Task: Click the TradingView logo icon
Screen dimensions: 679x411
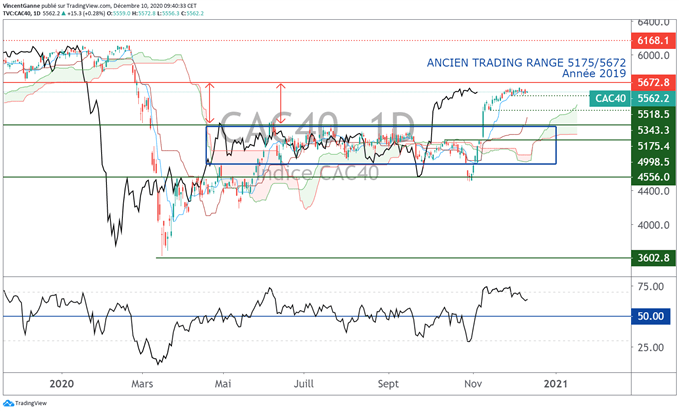Action: 8,403
